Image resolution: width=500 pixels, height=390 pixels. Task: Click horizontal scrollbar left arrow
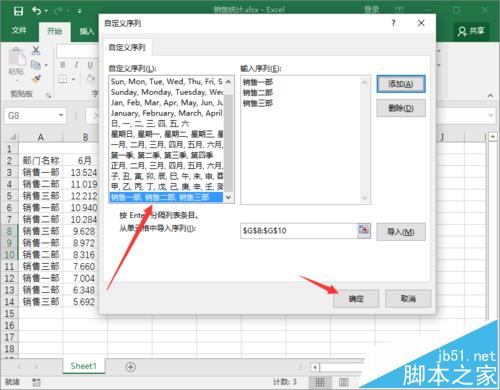point(315,367)
